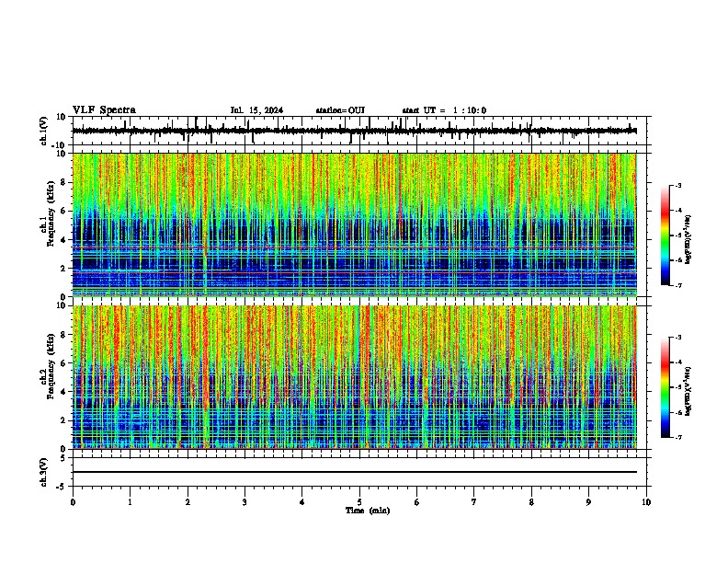Click inside the ch.2 frequency spectrogram
728x563 pixels.
point(354,377)
